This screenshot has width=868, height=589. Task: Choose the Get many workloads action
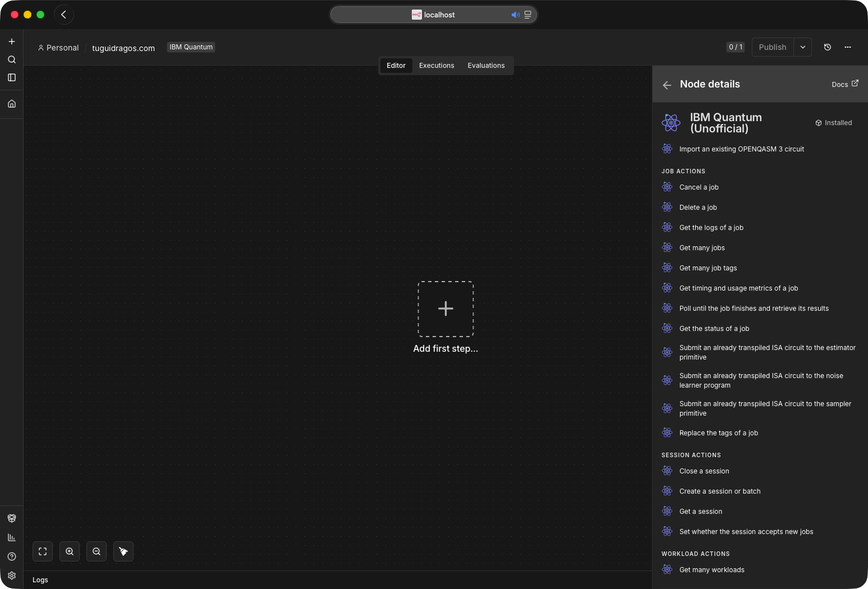(x=760, y=570)
